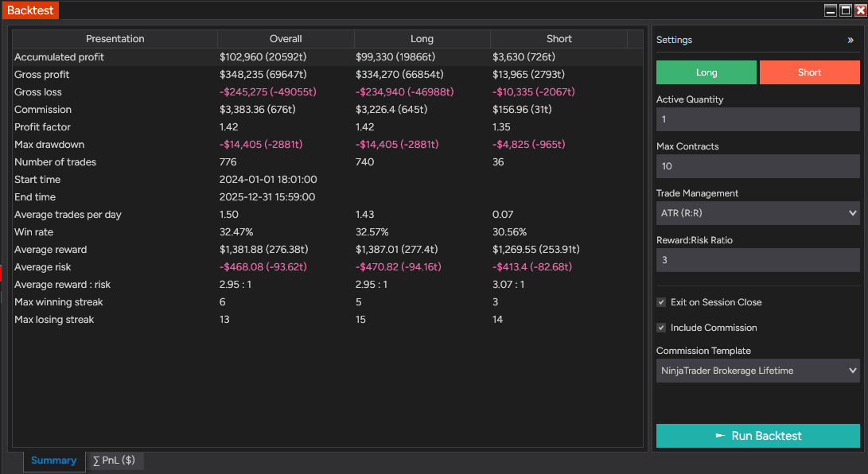Click overall commission $3,383.36 (676t)
The width and height of the screenshot is (868, 474).
click(x=258, y=110)
